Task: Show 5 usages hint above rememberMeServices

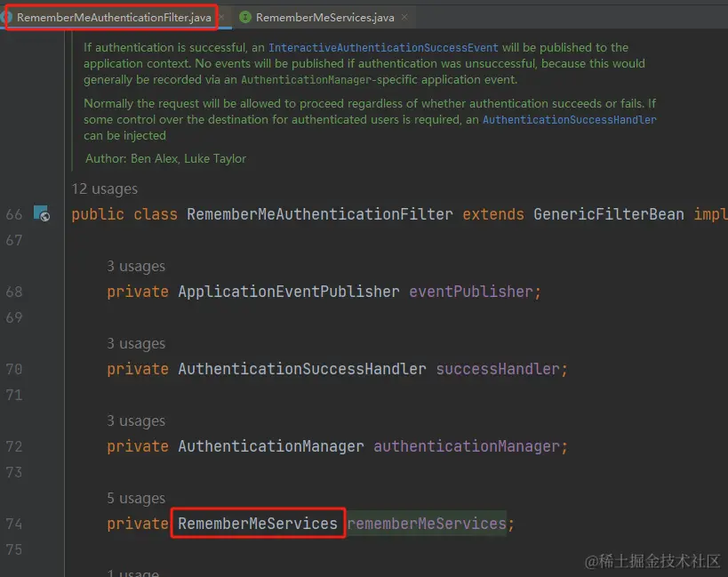Action: pos(136,498)
